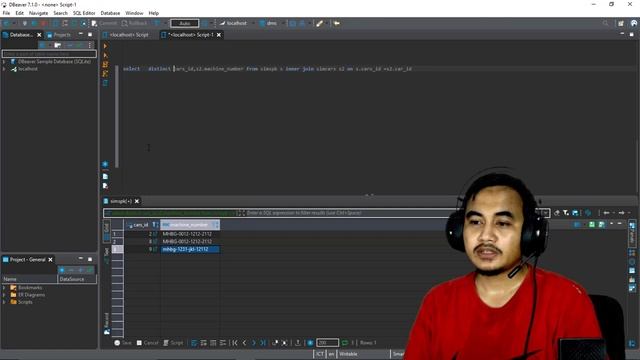Select result row number 2
The image size is (640, 360).
pos(118,242)
